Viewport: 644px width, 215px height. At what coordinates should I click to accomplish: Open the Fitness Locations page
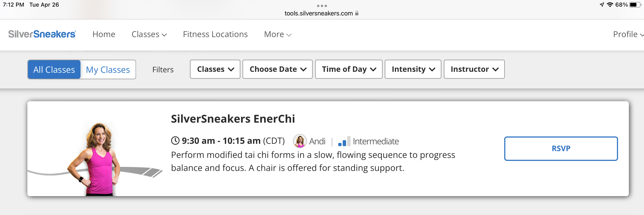tap(215, 34)
